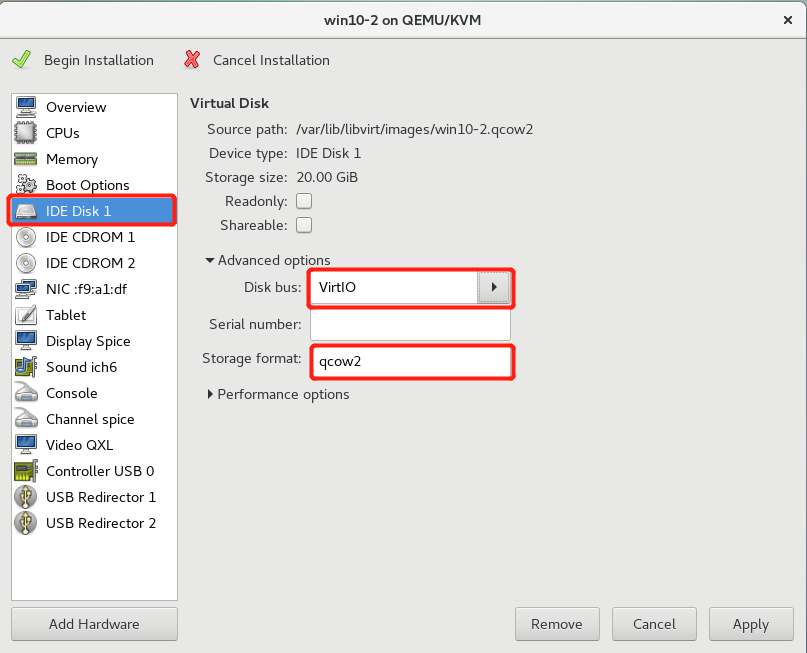
Task: Enable the Readonly checkbox
Action: point(304,201)
